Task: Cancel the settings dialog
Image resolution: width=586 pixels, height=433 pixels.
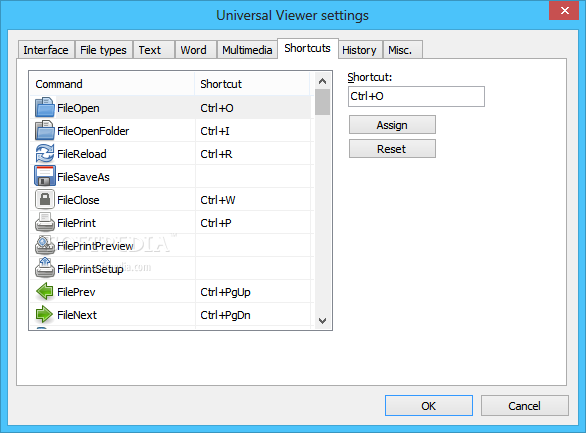Action: click(524, 406)
